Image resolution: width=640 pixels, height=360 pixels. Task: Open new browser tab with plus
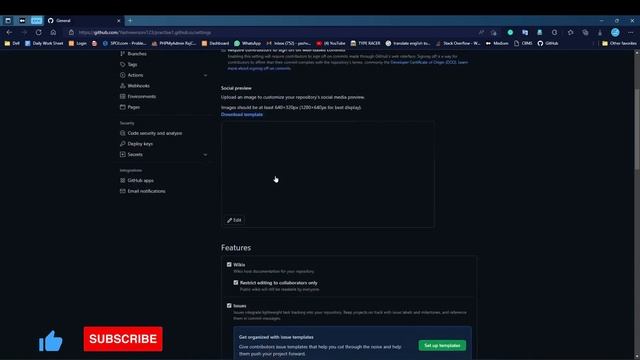130,20
